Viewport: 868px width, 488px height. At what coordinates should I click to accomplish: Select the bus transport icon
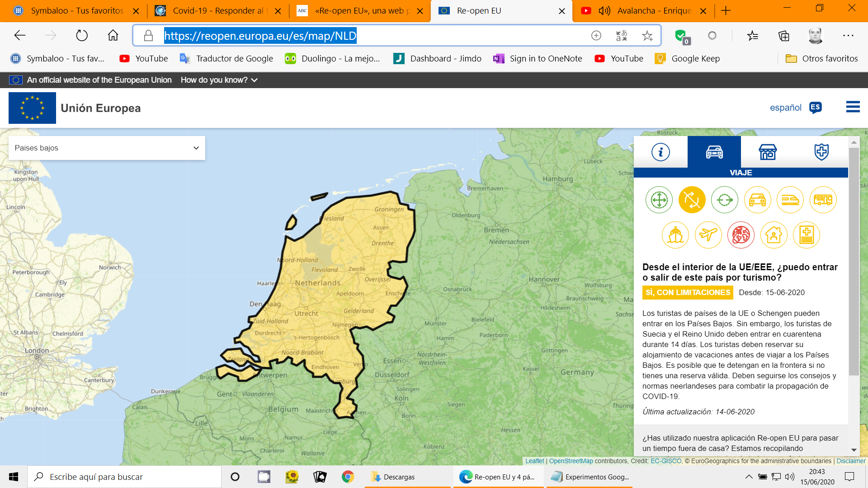click(823, 200)
